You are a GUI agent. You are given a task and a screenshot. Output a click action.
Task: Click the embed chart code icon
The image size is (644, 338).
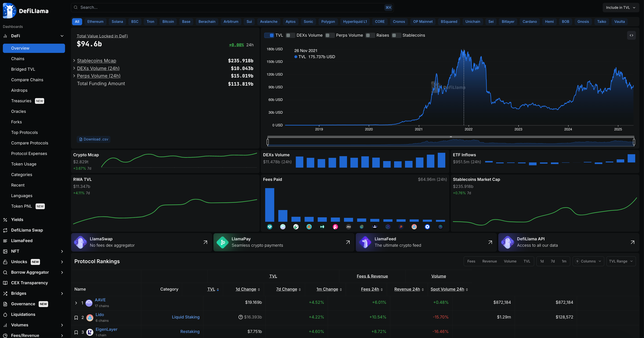631,35
